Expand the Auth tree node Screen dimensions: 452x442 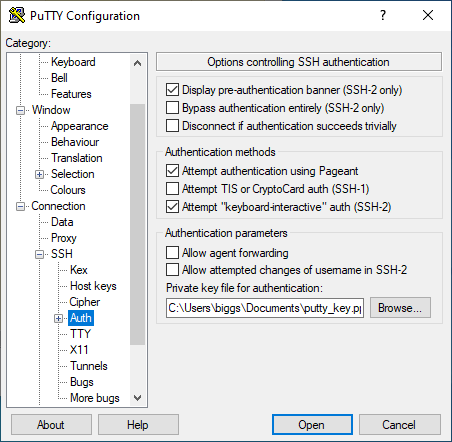pyautogui.click(x=58, y=318)
